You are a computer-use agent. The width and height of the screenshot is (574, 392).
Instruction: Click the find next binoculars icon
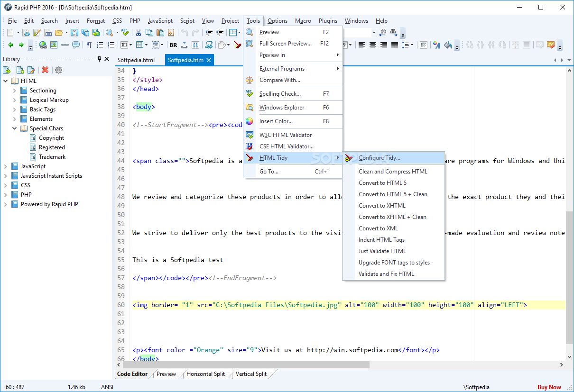point(393,33)
